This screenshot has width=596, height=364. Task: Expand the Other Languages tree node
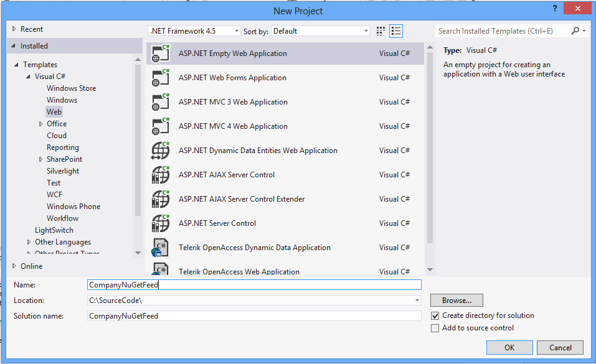(29, 242)
